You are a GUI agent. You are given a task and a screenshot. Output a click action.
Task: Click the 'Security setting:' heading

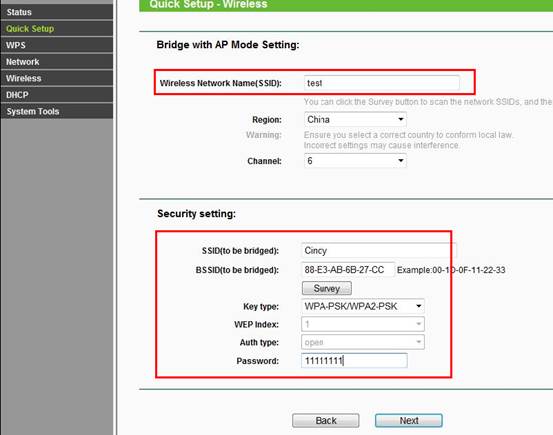click(196, 213)
